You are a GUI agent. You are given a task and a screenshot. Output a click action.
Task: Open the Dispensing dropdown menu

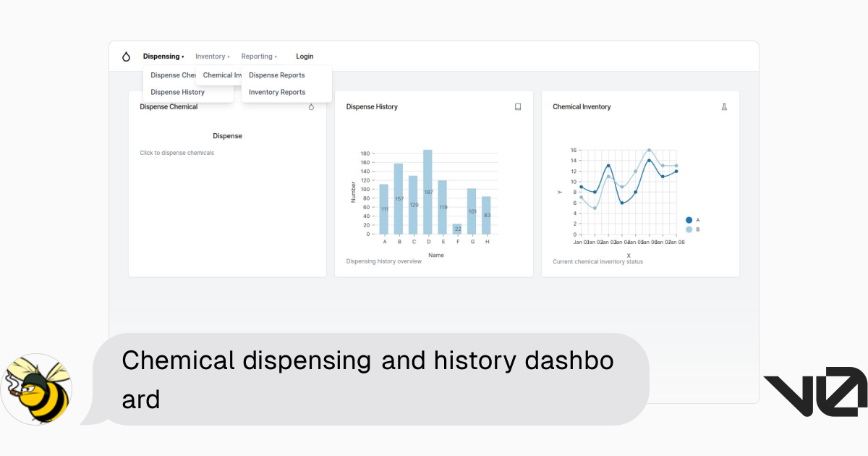coord(163,56)
